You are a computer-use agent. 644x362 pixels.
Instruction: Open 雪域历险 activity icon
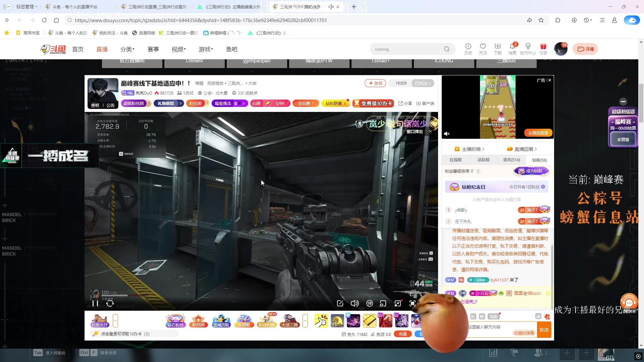point(221,320)
